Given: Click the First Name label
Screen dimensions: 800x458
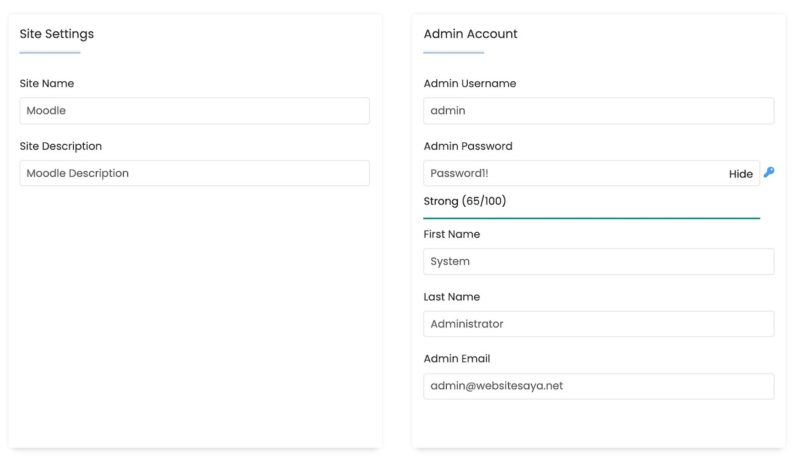Looking at the screenshot, I should [x=452, y=234].
